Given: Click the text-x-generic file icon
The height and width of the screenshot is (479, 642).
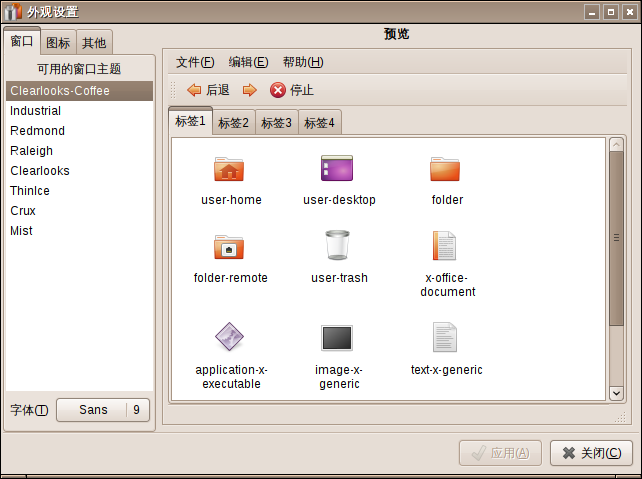Looking at the screenshot, I should pos(445,337).
